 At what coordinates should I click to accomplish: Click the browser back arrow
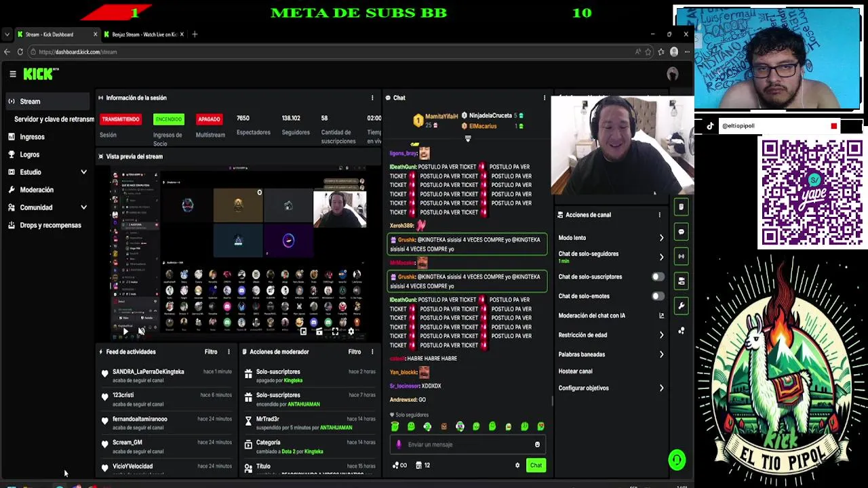coord(7,52)
